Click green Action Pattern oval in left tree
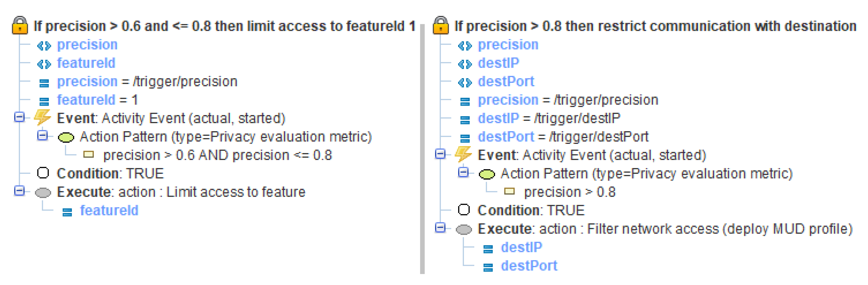Screen dimensions: 868x285 tap(66, 137)
